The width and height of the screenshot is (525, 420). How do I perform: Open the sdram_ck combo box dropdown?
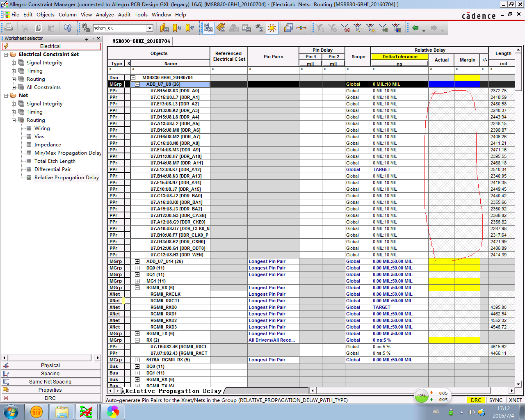coord(150,28)
